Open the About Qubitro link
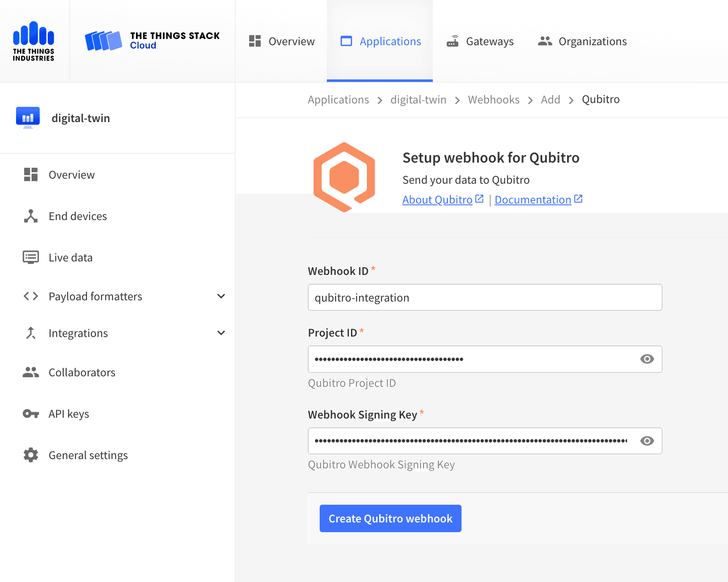Screen dimensions: 728x582 click(x=437, y=199)
